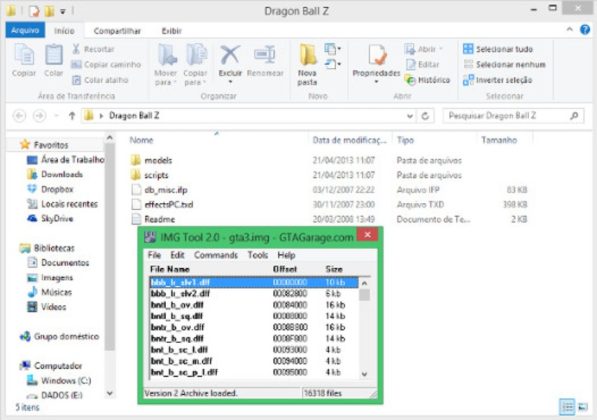Open Vídeos library in the sidebar
Viewport: 597px width, 420px height.
point(47,307)
